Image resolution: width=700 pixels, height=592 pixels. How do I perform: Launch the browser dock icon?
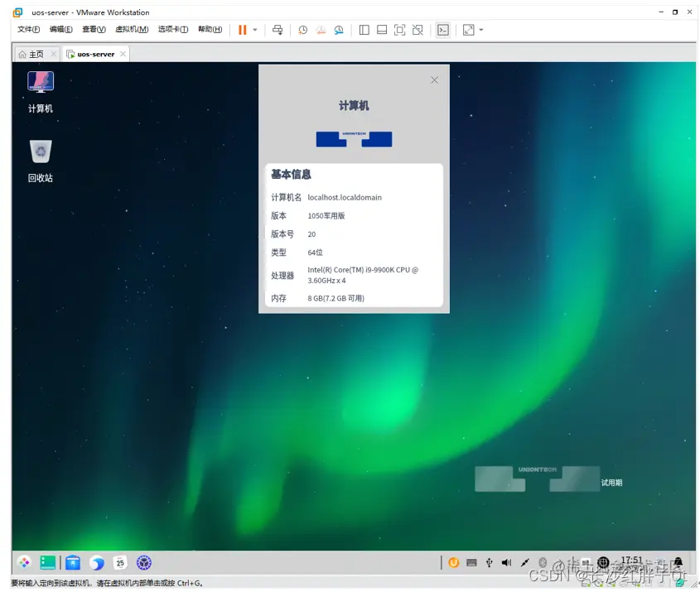click(x=96, y=562)
